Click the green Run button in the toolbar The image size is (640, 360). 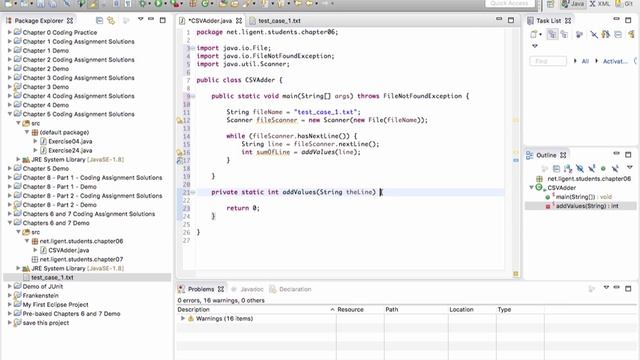(158, 4)
